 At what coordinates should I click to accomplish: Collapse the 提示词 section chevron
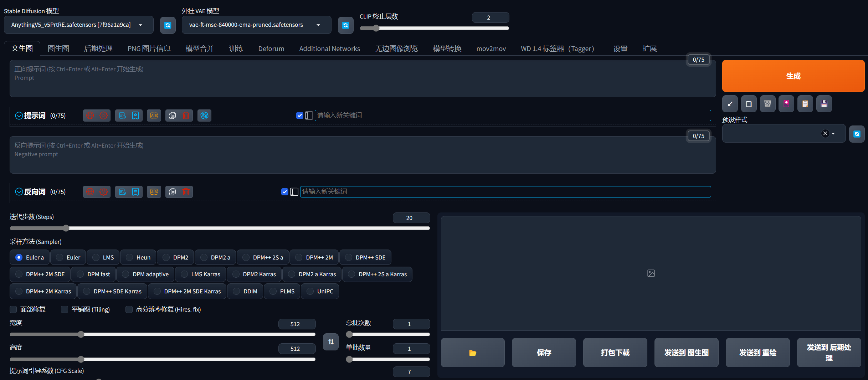19,115
